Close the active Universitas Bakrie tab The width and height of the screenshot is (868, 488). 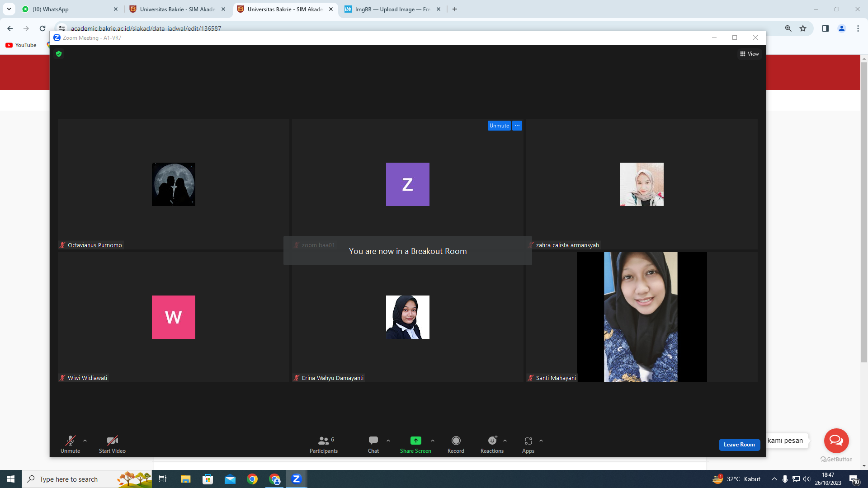331,9
